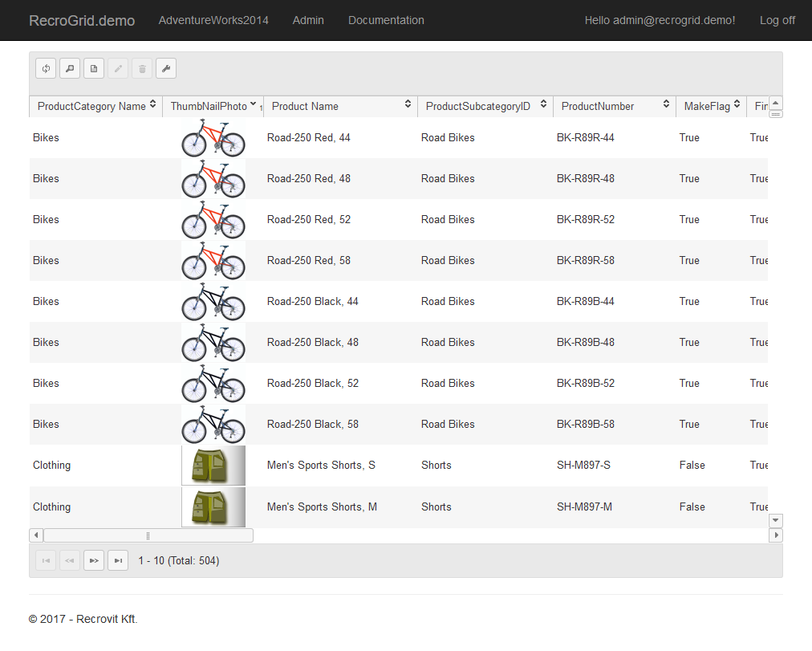Open the search/filter magnifier tool
The height and width of the screenshot is (651, 812).
point(70,69)
